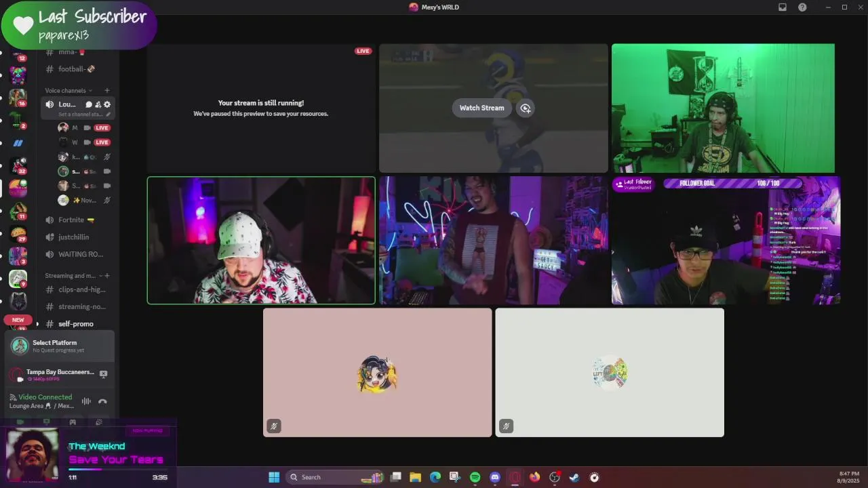Screen dimensions: 868x488
Task: Open voice noise suppression waveform icon
Action: tap(86, 401)
